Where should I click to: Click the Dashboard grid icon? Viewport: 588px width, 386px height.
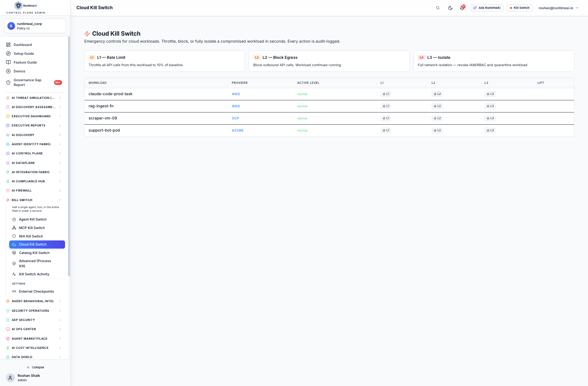tap(8, 45)
